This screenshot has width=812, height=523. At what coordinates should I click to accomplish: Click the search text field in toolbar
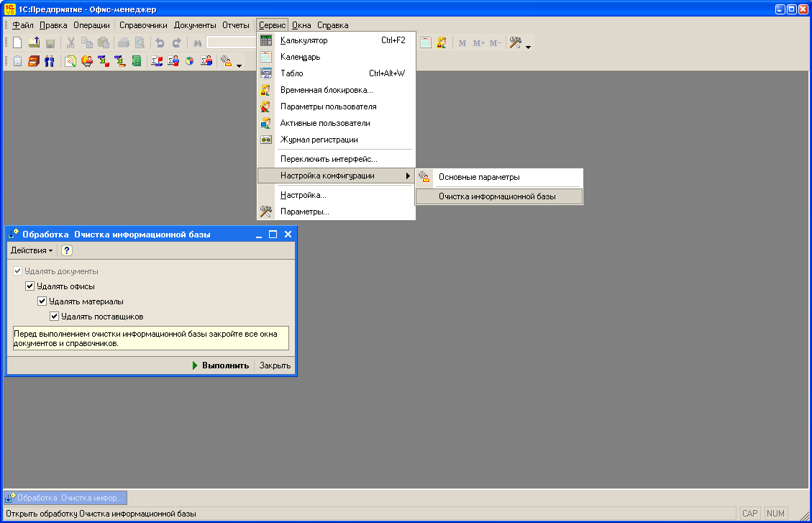pyautogui.click(x=232, y=42)
